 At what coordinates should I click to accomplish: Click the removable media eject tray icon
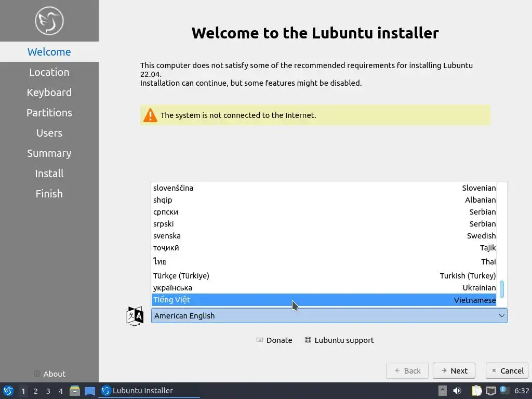(443, 391)
